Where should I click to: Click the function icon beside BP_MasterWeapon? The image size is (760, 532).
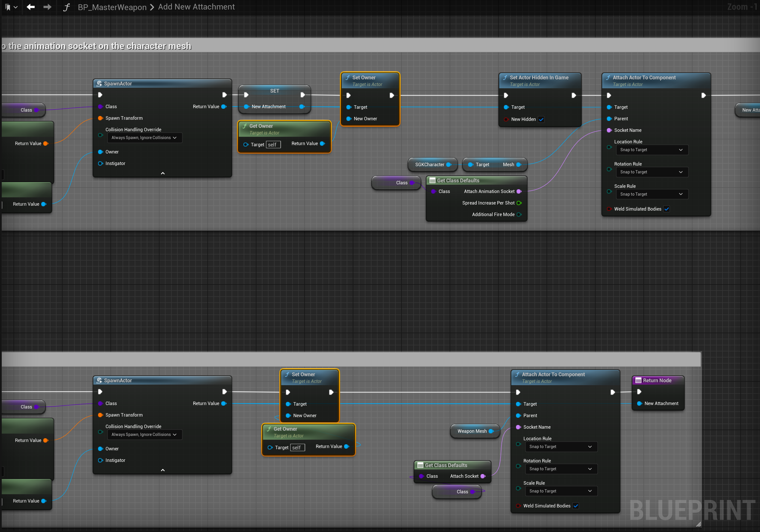(x=67, y=7)
